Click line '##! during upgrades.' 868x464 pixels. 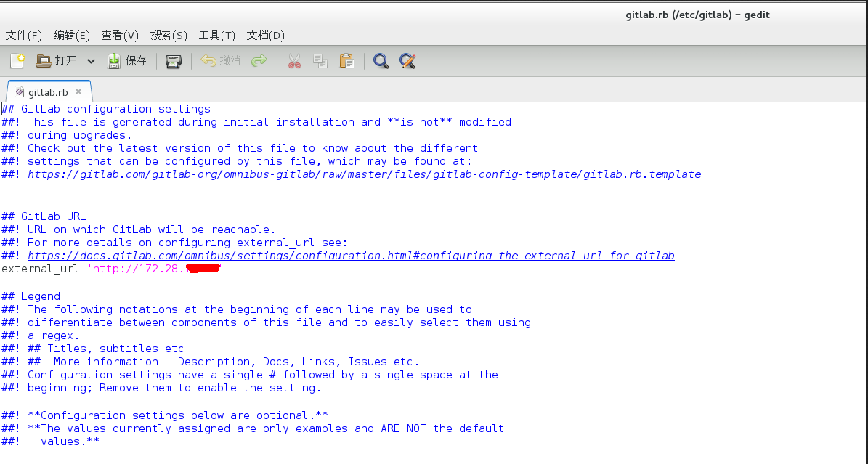(67, 135)
